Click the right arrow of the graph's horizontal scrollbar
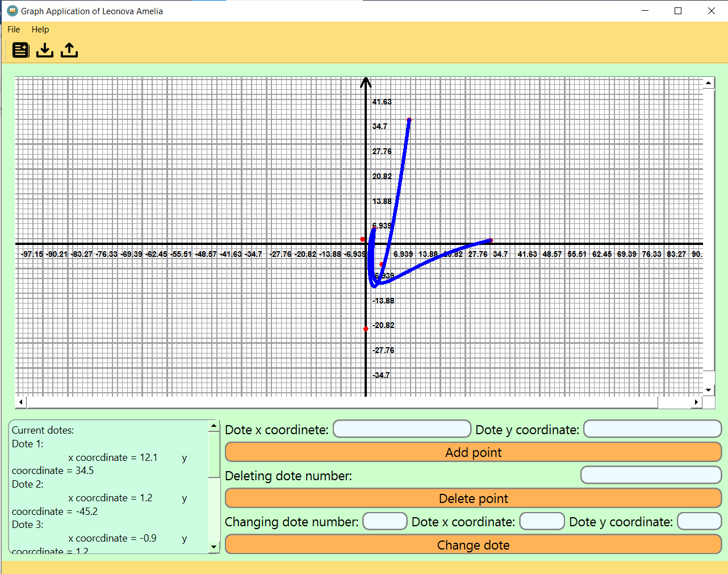This screenshot has width=728, height=574. pyautogui.click(x=696, y=402)
